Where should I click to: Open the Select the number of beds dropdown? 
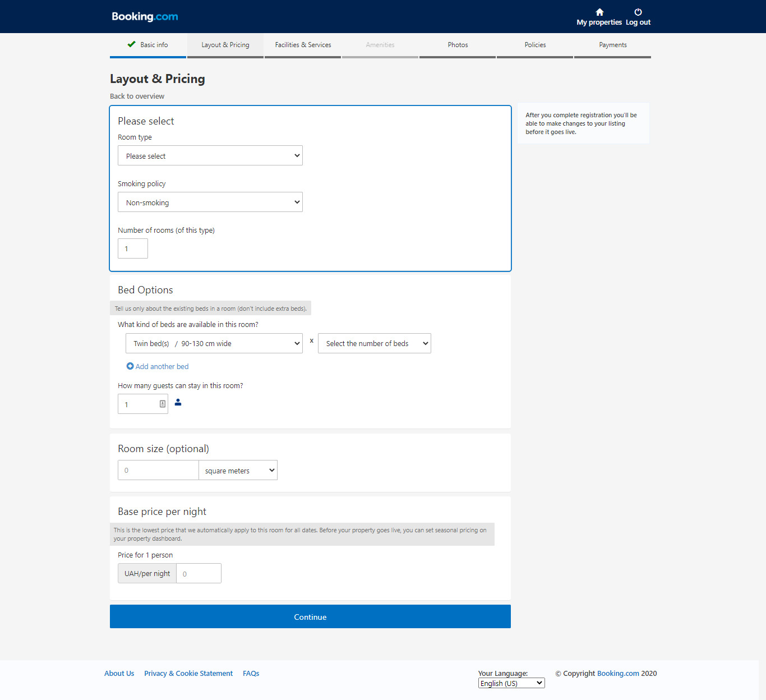[374, 343]
